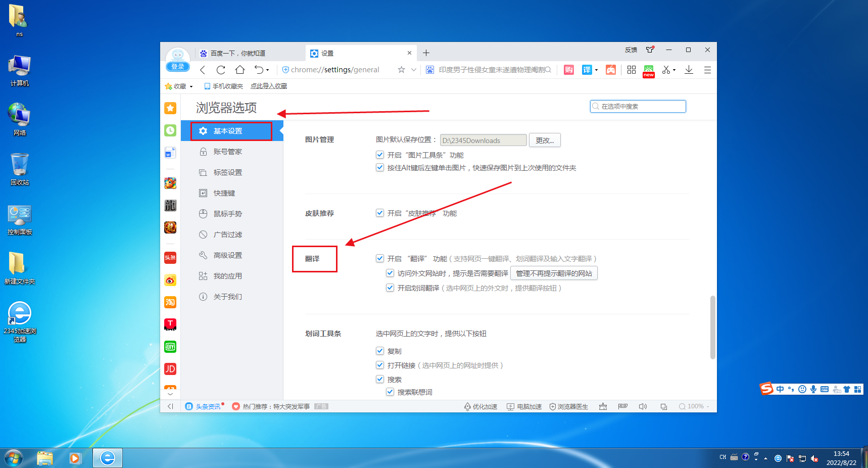Click the 在选项中搜索 search field
The width and height of the screenshot is (868, 468).
(638, 106)
